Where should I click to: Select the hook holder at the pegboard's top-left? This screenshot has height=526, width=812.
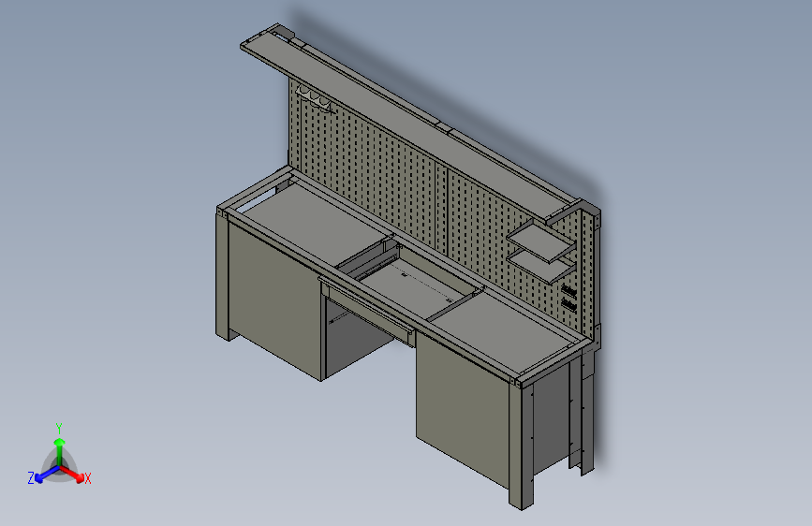(x=316, y=99)
